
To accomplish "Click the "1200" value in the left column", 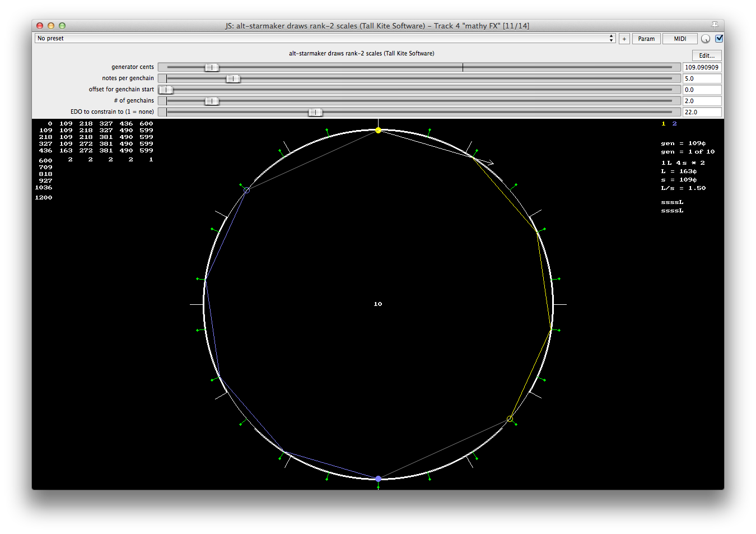I will (x=44, y=198).
